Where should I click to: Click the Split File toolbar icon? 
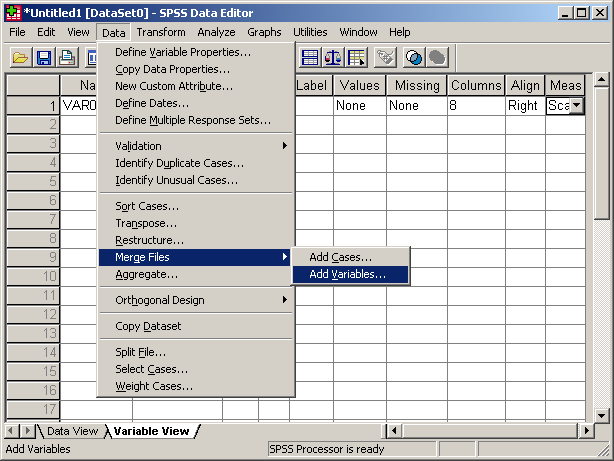tap(310, 58)
